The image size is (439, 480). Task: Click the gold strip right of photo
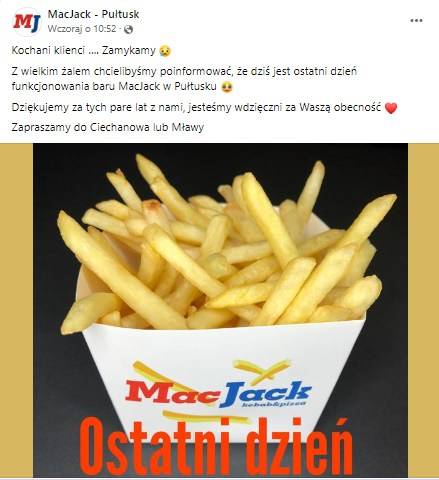tap(423, 310)
